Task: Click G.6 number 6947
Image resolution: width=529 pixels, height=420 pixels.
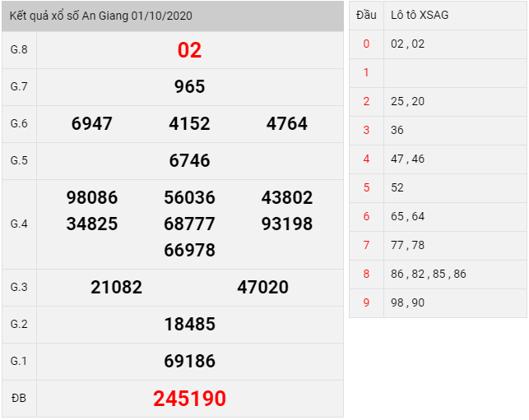Action: coord(92,123)
